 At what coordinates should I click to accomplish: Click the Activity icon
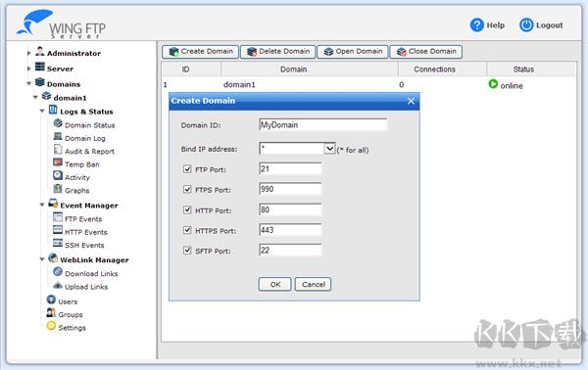tap(58, 175)
